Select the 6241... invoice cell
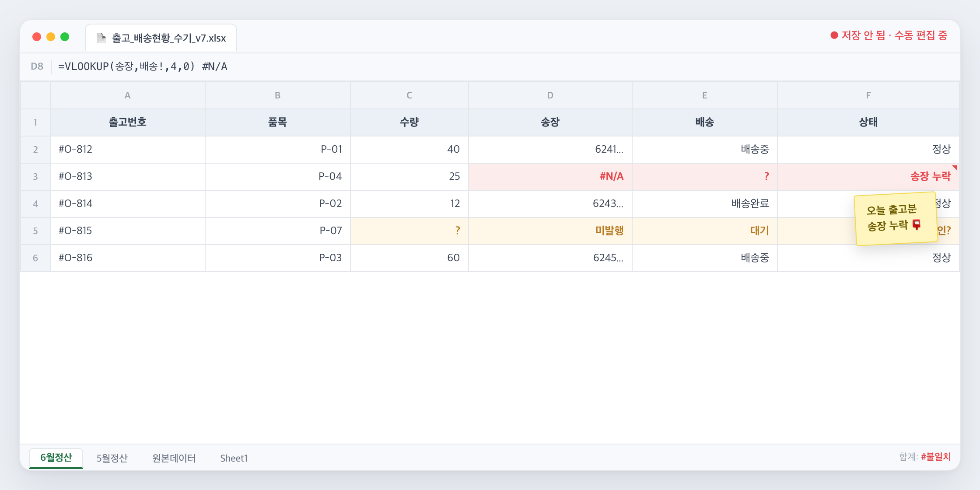The height and width of the screenshot is (490, 980). pos(550,150)
